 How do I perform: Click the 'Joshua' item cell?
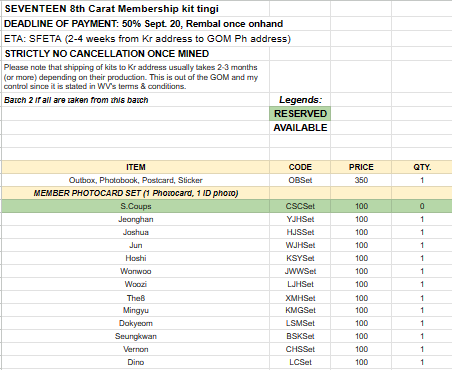[x=136, y=232]
